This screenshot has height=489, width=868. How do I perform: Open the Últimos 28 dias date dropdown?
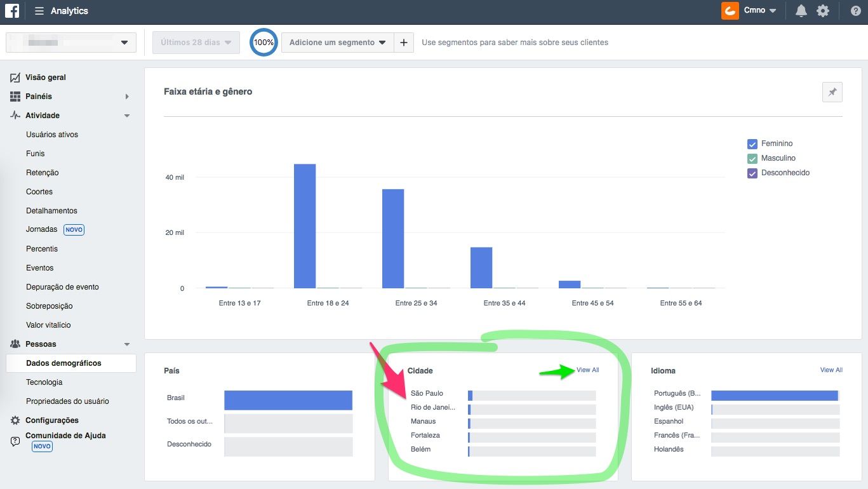(x=196, y=43)
